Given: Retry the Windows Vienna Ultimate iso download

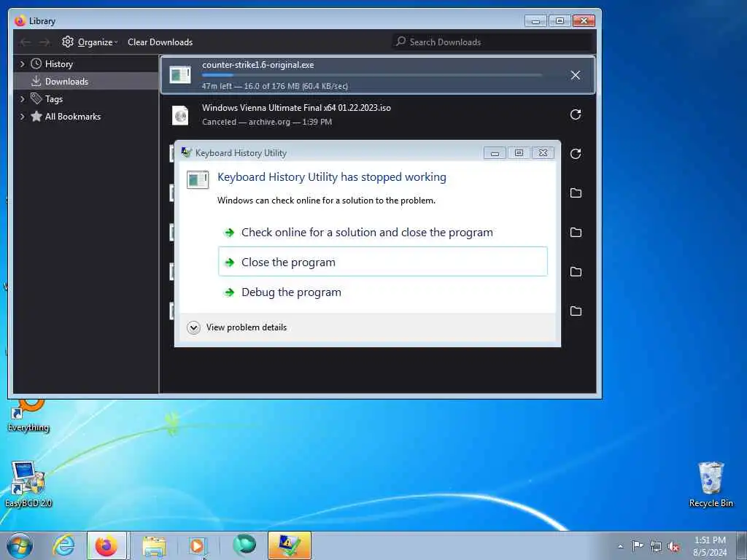Looking at the screenshot, I should tap(576, 114).
